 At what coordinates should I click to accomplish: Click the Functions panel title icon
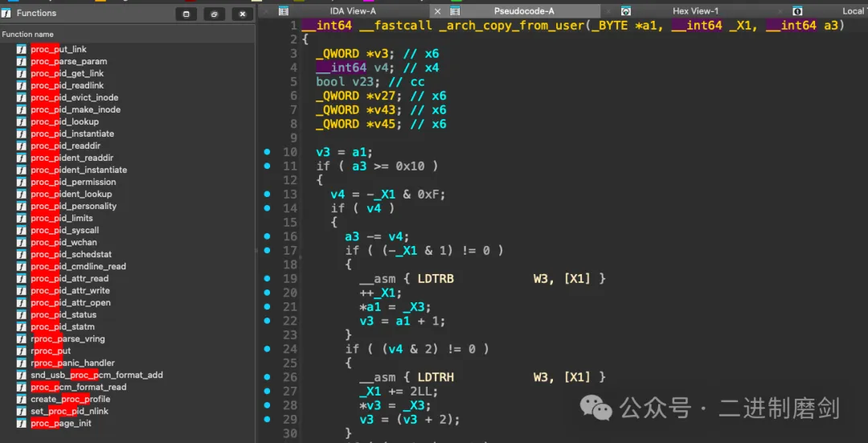[x=6, y=13]
